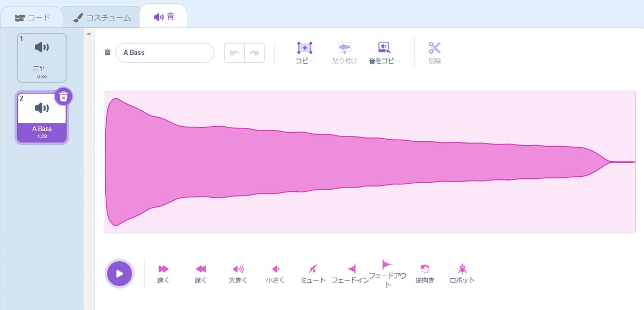This screenshot has width=644, height=310.
Task: Apply the フェードイン effect
Action: [x=350, y=273]
